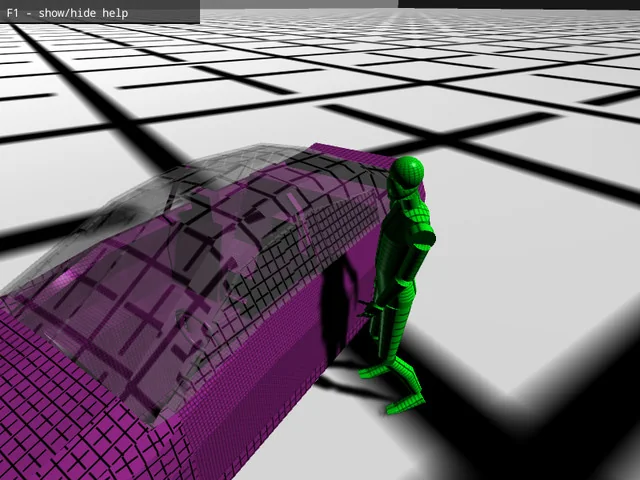
Task: Click the green character's rear foot
Action: tap(372, 371)
